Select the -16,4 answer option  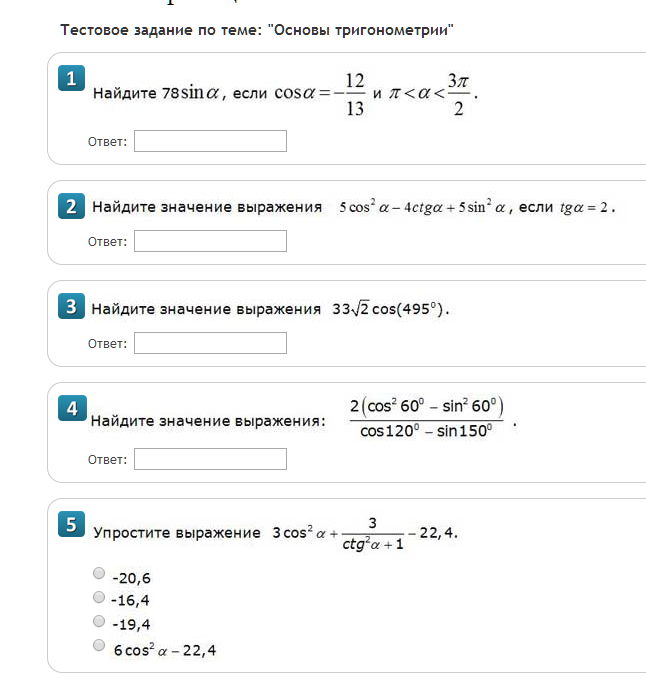pyautogui.click(x=99, y=597)
